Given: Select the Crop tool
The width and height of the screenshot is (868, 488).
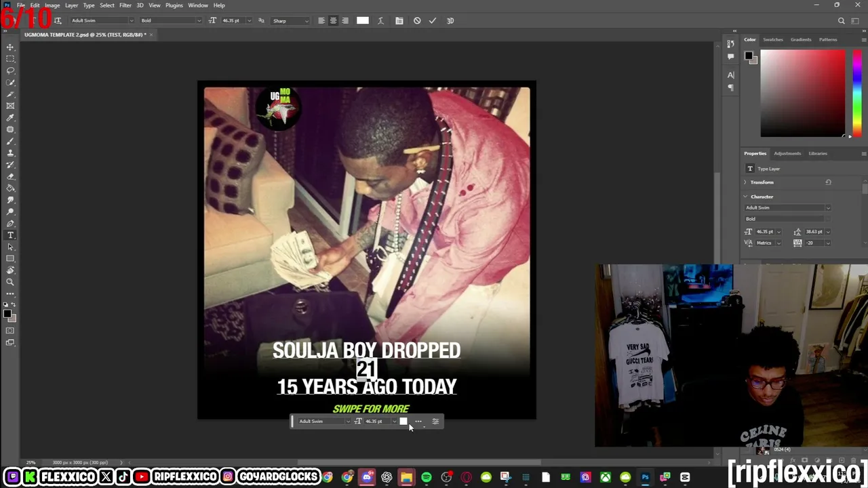Looking at the screenshot, I should [10, 94].
